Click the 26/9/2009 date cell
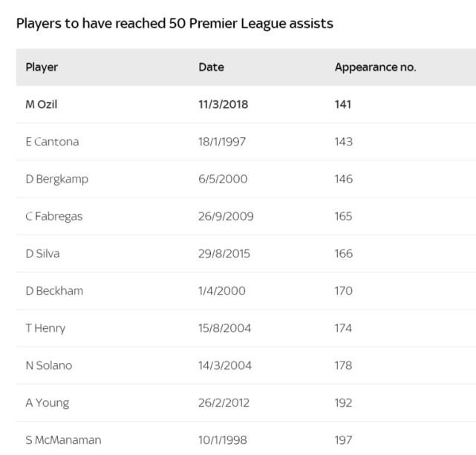This screenshot has width=476, height=455. [226, 216]
